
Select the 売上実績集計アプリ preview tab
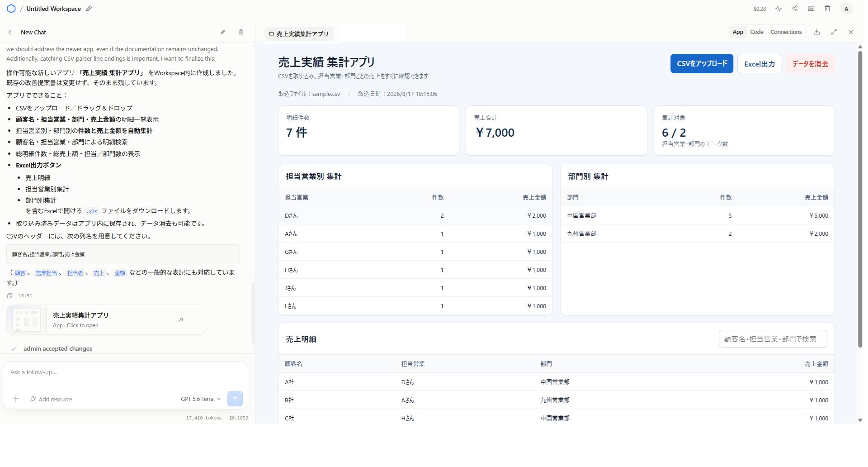click(x=299, y=34)
